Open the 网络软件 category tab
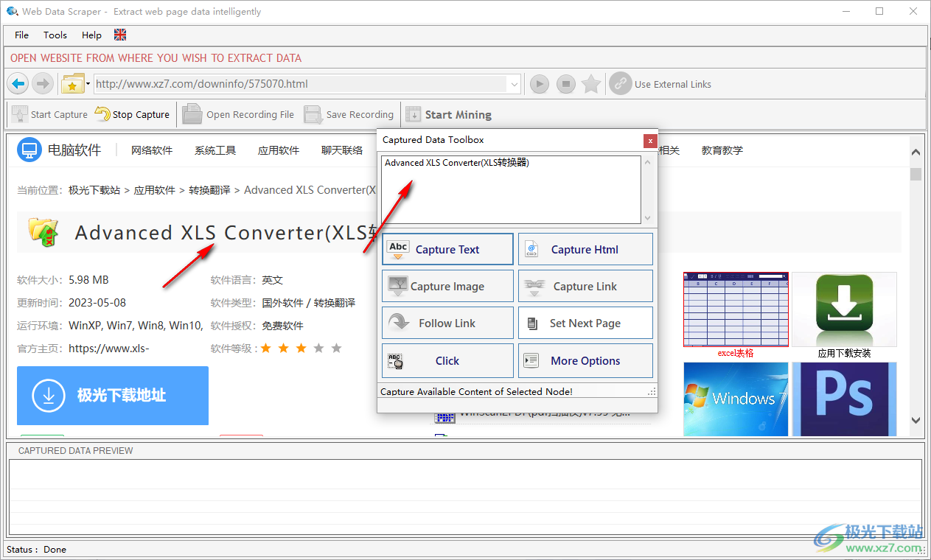 point(152,150)
